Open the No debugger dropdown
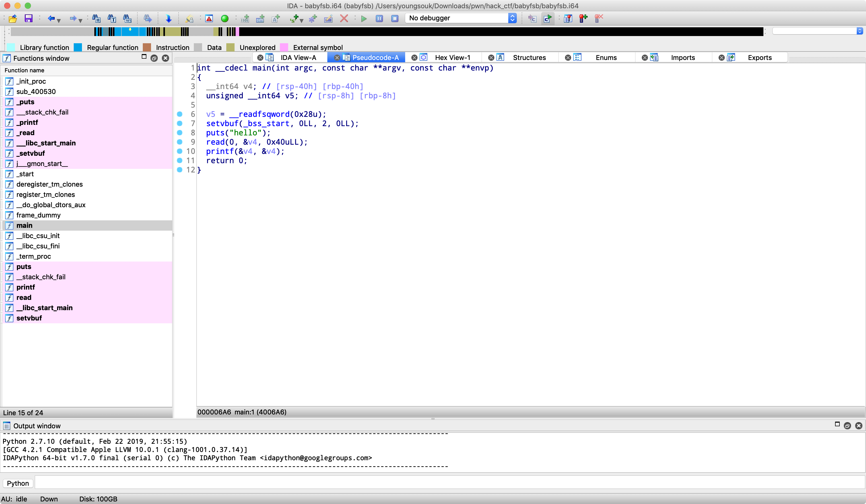 [x=461, y=18]
